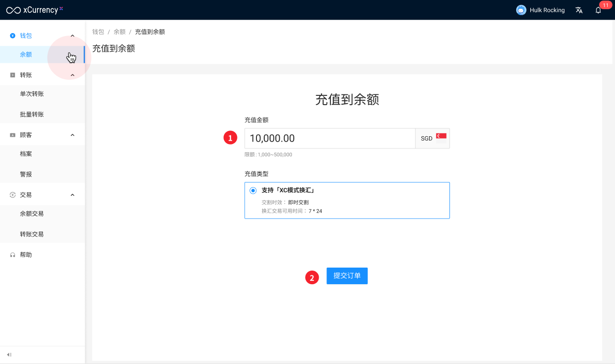Screen dimensions: 615x364
Task: Click the transaction icon beside 交易
Action: [x=13, y=195]
